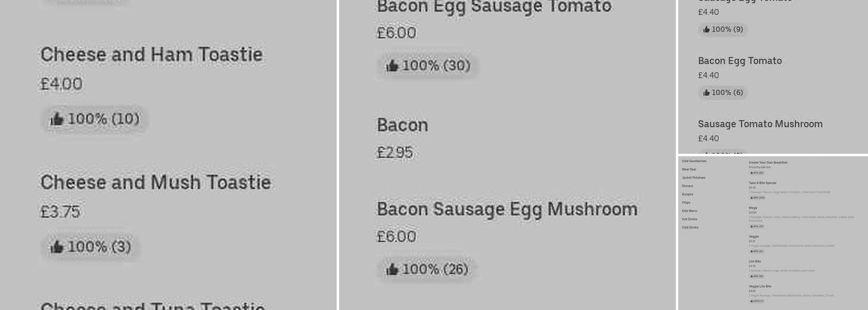Select the Cheese and Mush Toastie item
868x310 pixels.
tap(155, 182)
